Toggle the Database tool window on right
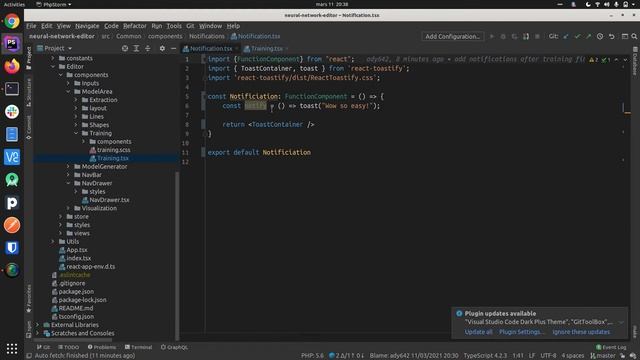 tap(635, 61)
